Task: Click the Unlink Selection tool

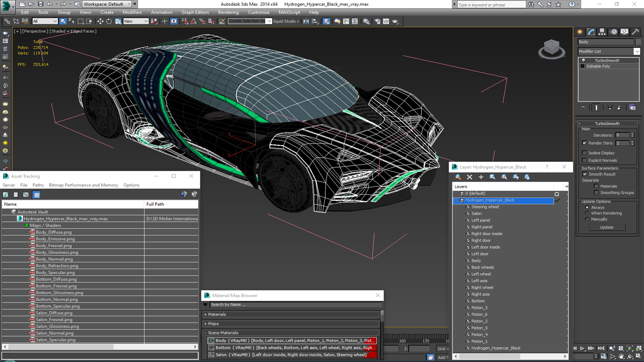Action: [x=16, y=21]
